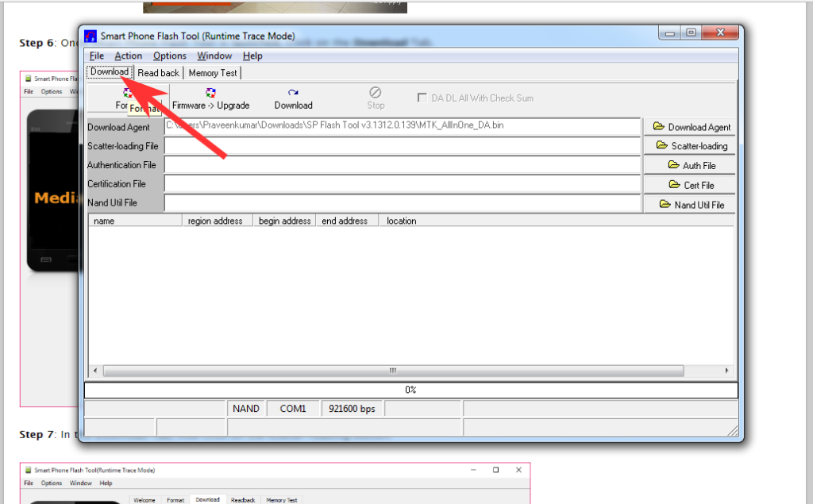Click the NAND status bar entry

coord(246,409)
